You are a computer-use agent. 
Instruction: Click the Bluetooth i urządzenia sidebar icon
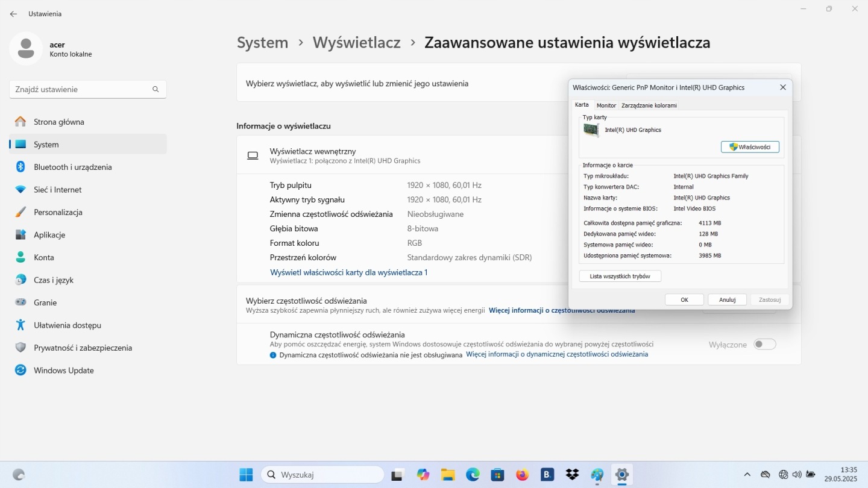point(20,167)
